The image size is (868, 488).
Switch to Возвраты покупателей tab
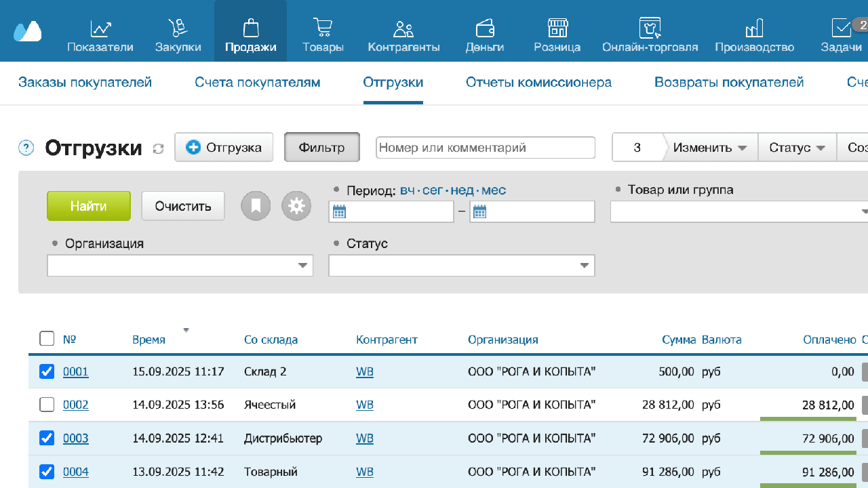coord(729,82)
